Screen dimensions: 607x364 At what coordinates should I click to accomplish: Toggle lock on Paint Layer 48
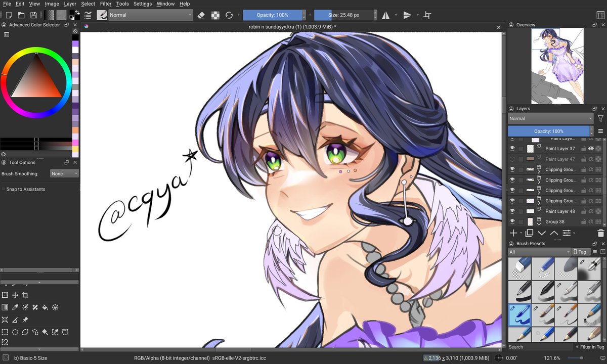pos(583,211)
